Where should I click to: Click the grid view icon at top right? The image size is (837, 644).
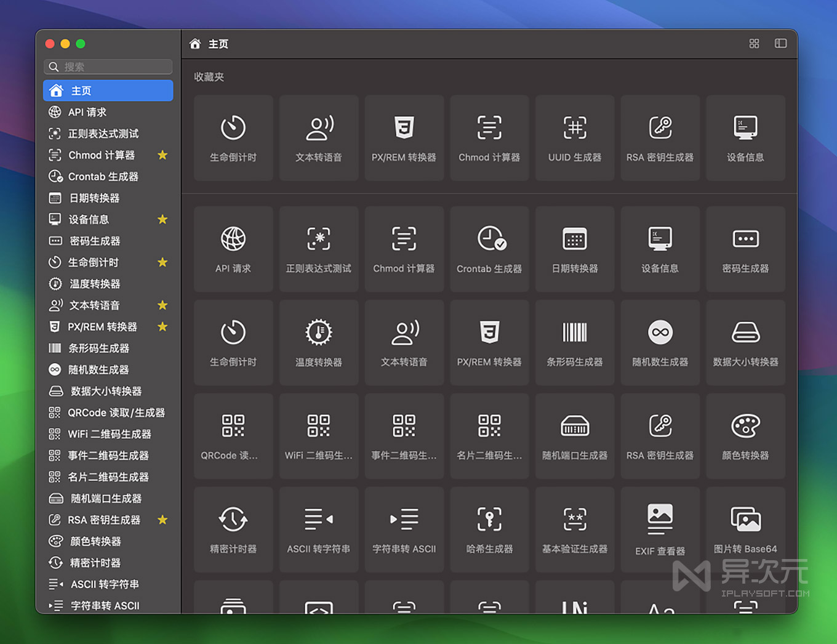click(x=754, y=44)
